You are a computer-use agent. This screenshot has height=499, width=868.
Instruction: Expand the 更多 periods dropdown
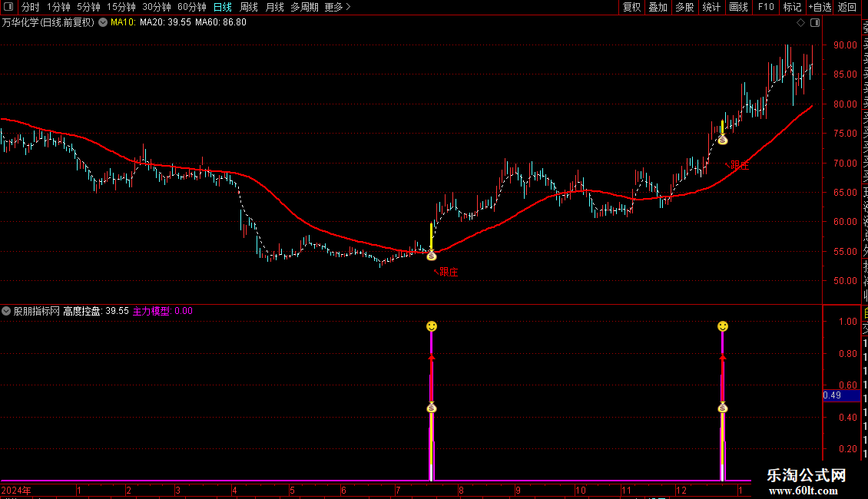point(338,7)
